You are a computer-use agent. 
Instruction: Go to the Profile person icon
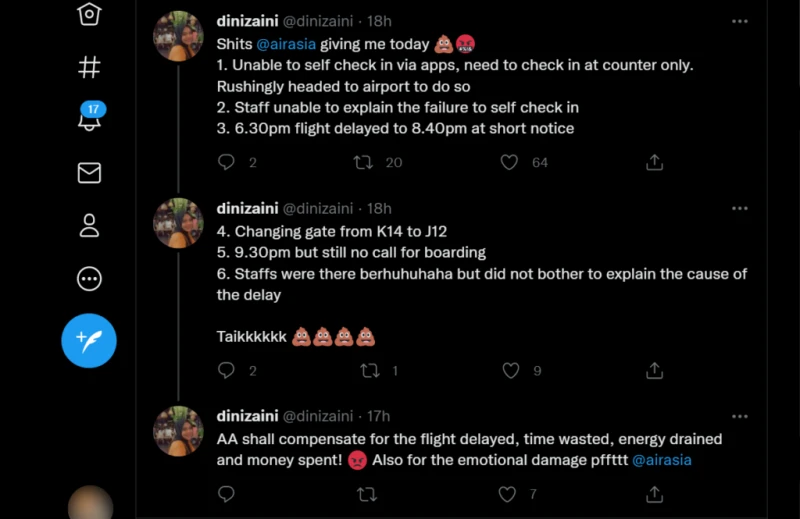coord(89,226)
